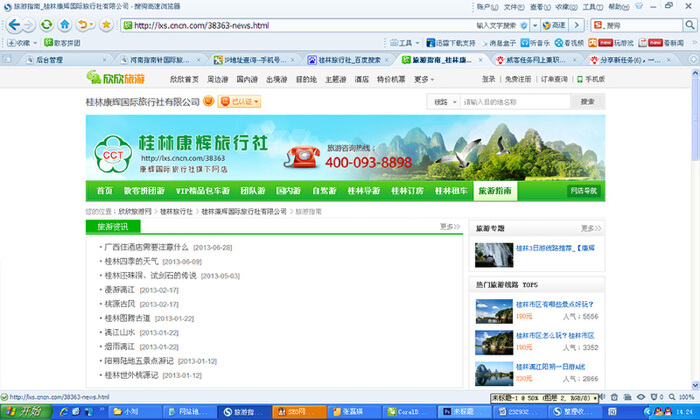Click the 搜索 button
This screenshot has height=420, width=700.
click(588, 102)
